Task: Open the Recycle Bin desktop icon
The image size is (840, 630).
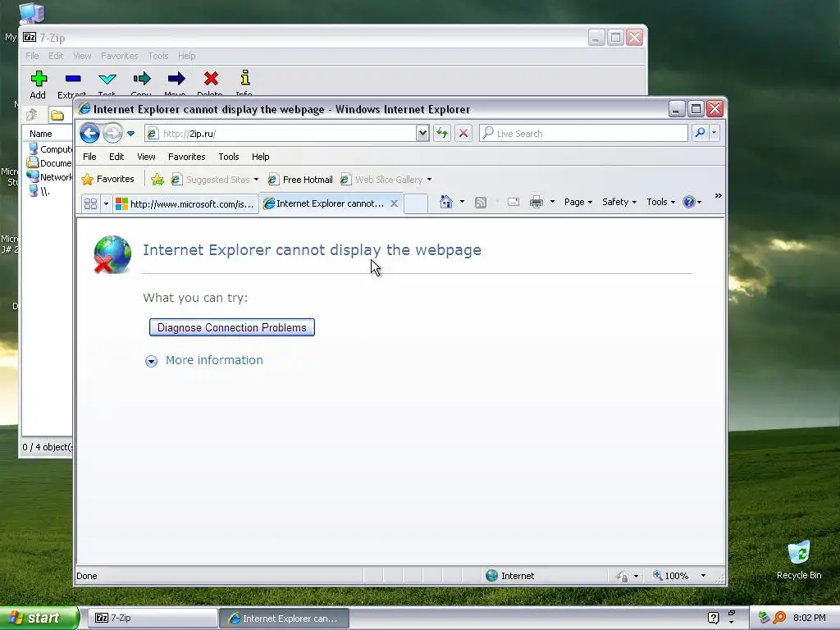Action: click(799, 560)
